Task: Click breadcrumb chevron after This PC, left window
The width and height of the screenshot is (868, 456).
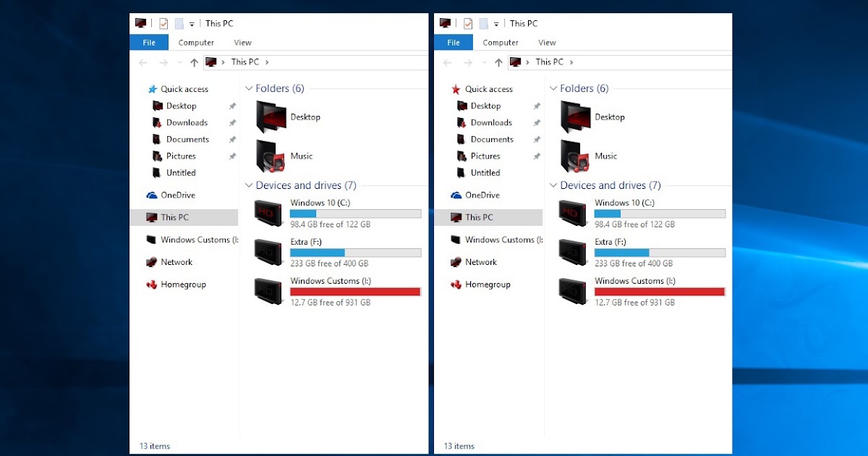Action: click(267, 62)
